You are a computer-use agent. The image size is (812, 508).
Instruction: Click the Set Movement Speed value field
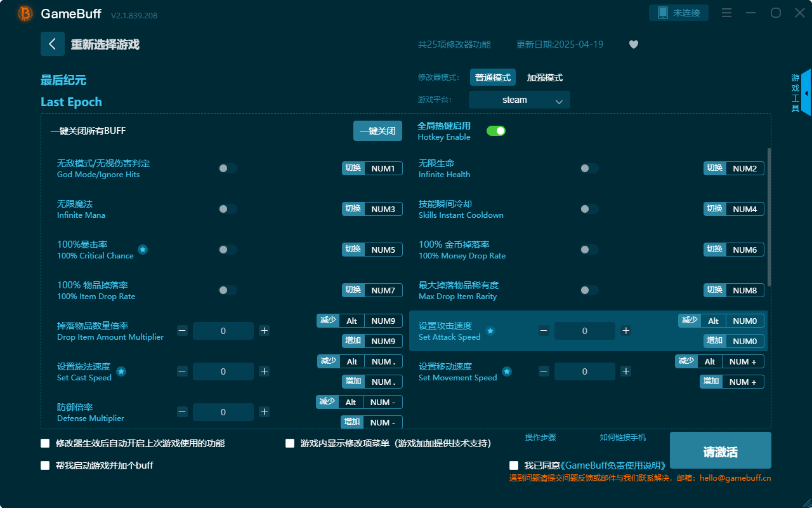coord(585,371)
